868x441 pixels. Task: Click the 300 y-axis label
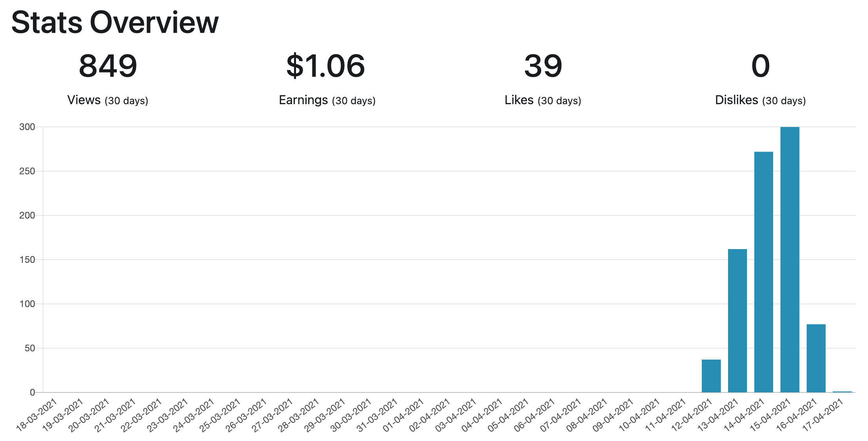[x=27, y=127]
